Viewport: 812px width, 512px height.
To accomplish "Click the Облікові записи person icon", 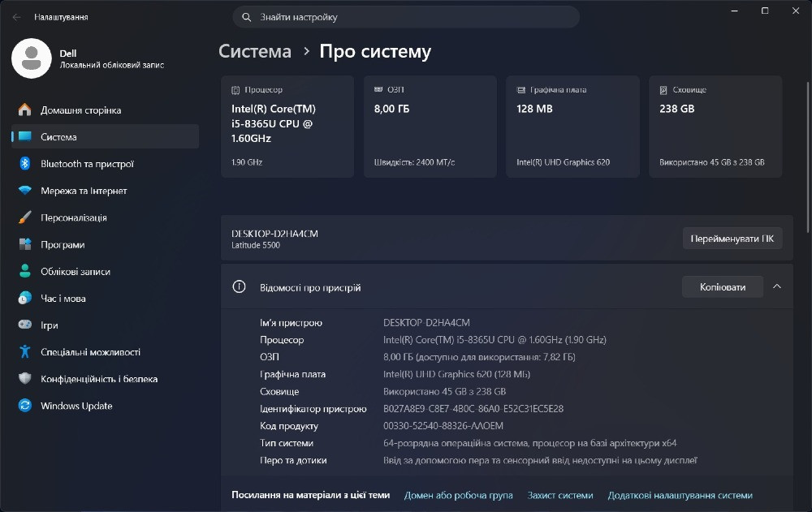I will [x=25, y=271].
